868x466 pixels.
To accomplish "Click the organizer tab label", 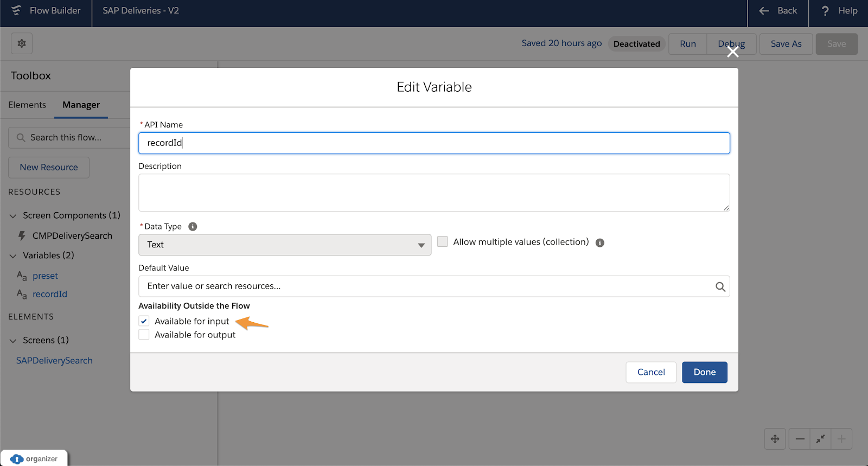I will 42,459.
